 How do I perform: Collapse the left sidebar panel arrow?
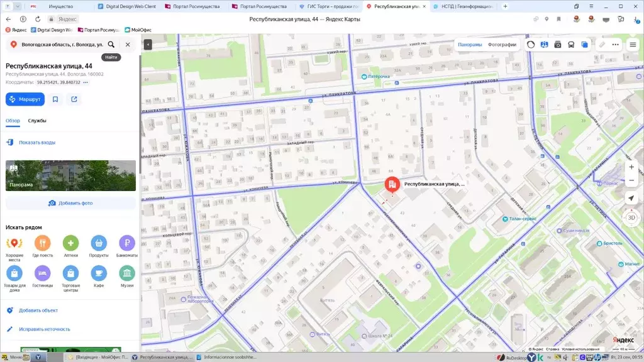(x=148, y=45)
